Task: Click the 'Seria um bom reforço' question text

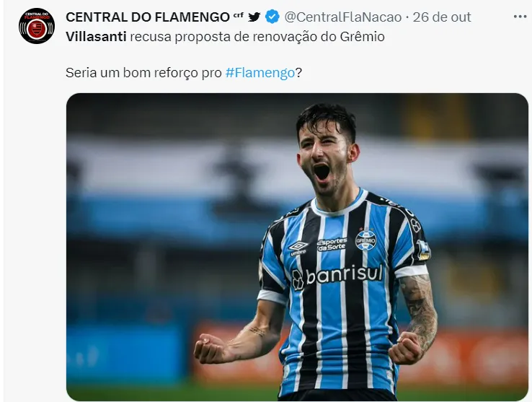Action: 184,72
